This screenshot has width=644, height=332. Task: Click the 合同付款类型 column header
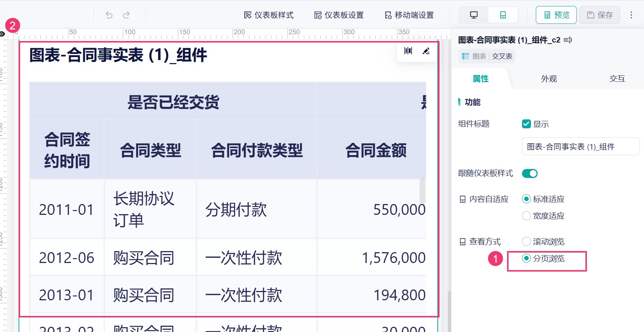(257, 150)
